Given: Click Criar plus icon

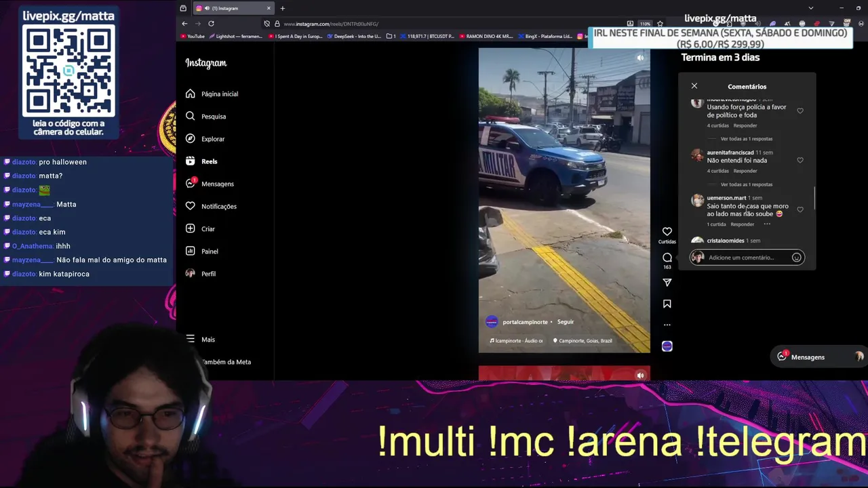Looking at the screenshot, I should (191, 228).
